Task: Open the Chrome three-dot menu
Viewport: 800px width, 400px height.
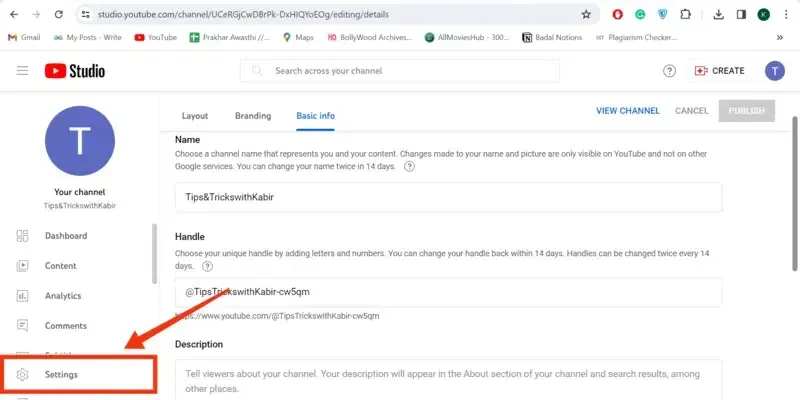Action: tap(786, 15)
